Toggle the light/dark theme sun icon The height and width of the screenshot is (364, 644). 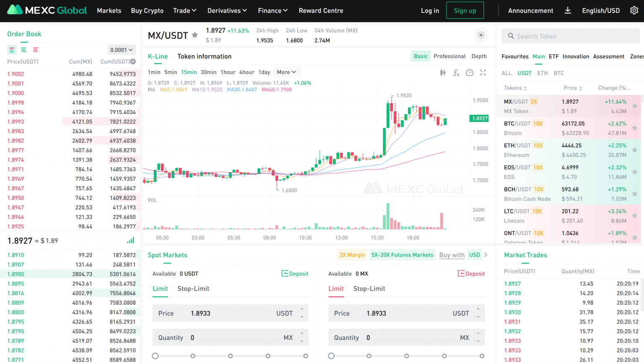[x=481, y=35]
